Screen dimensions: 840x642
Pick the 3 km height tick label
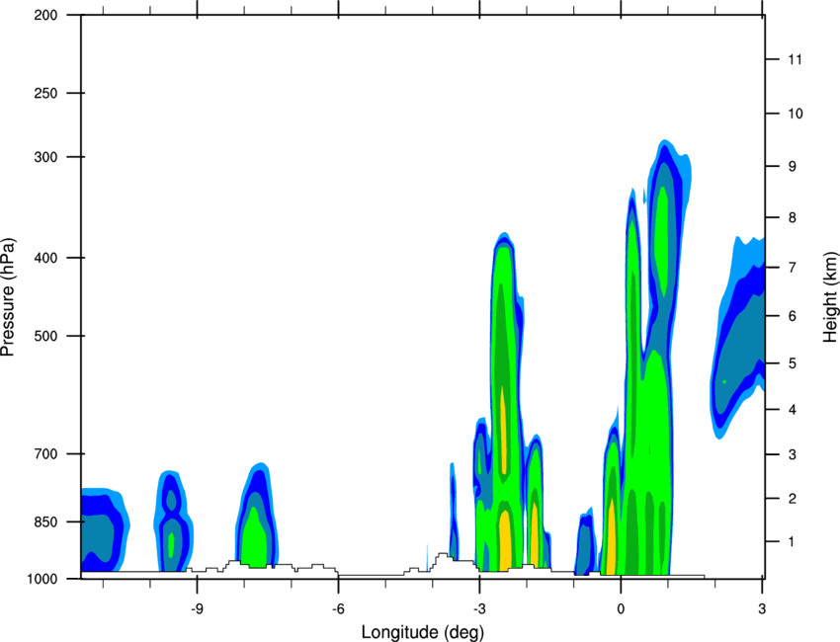pos(792,454)
